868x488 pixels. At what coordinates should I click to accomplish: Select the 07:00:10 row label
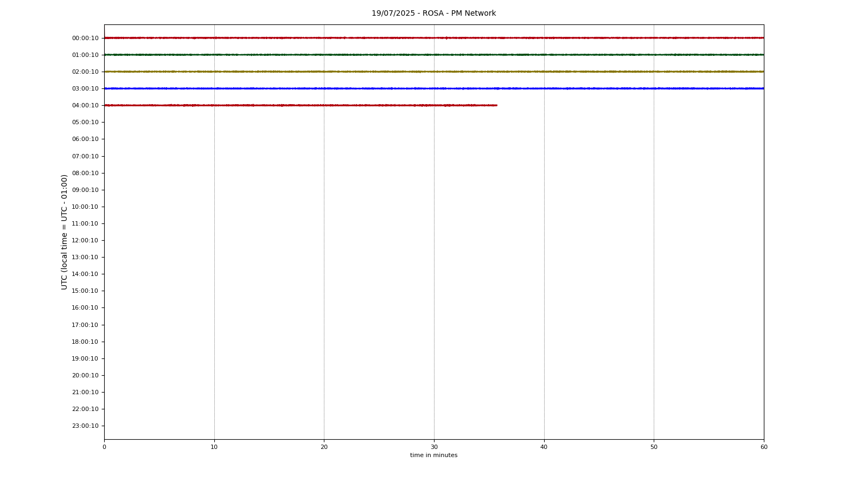[x=85, y=156]
